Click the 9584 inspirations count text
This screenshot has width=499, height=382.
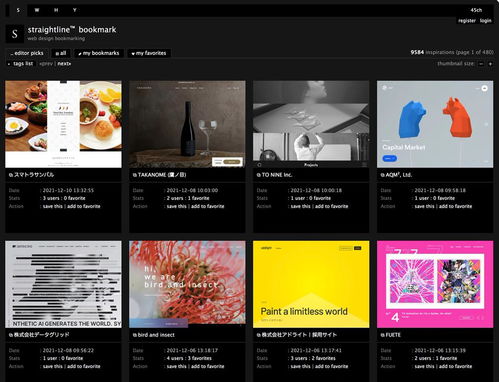tap(452, 52)
